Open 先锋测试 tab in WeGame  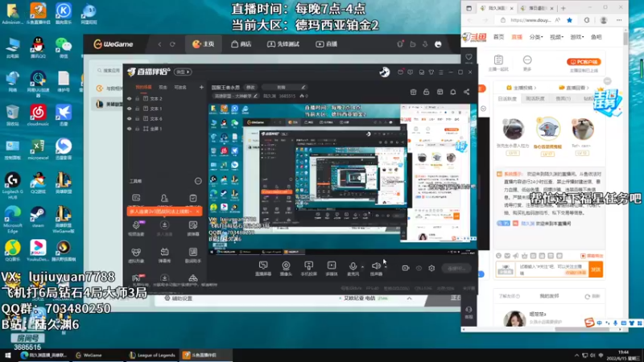tap(283, 44)
